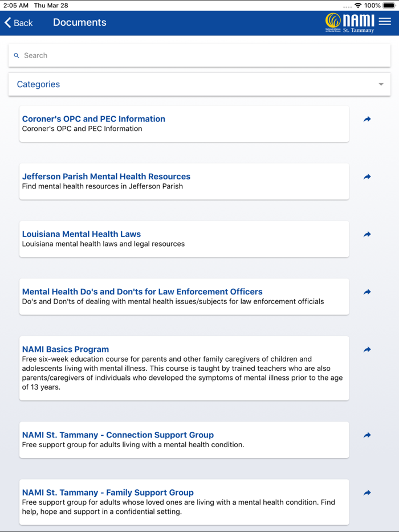This screenshot has width=399, height=532.
Task: Open Mental Health Do's and Don'ts for Law Enforcement
Action: click(x=184, y=297)
